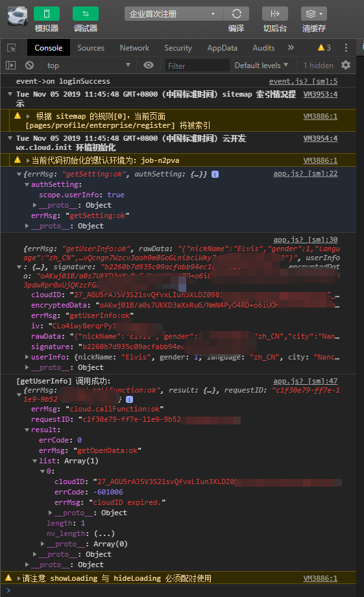
Task: Open the app.js? [sm]:22 source link
Action: (306, 174)
